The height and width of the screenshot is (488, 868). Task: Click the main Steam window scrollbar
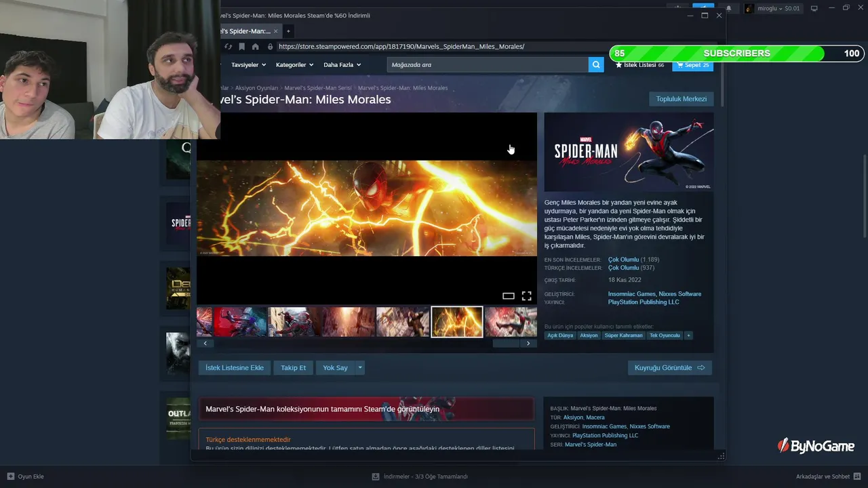tap(865, 197)
